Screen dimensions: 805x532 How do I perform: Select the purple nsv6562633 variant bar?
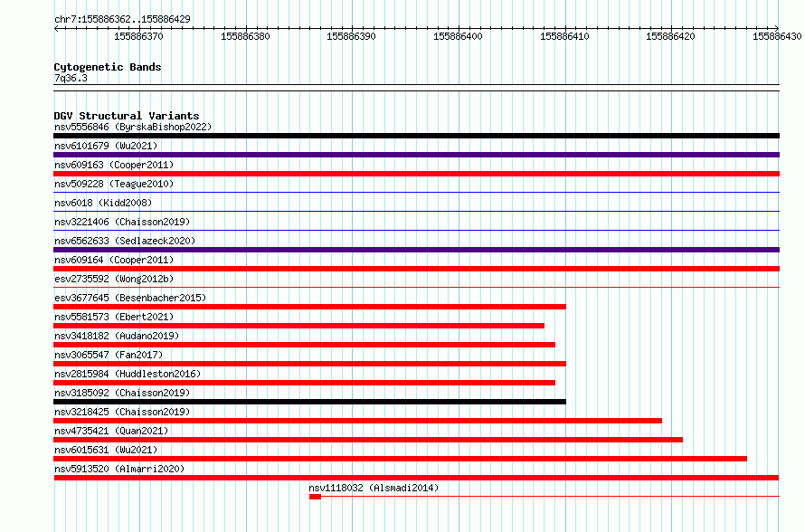point(416,250)
